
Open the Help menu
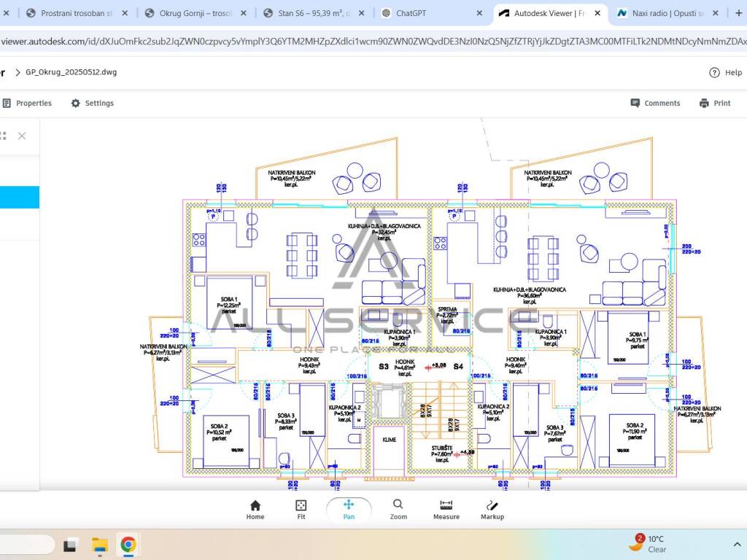(x=726, y=72)
